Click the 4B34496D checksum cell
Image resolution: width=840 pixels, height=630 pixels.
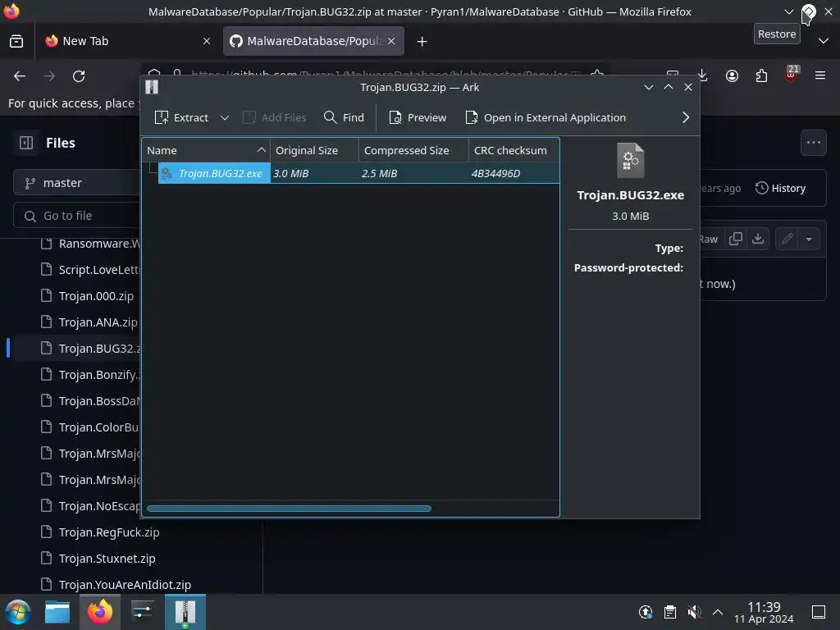click(x=495, y=173)
